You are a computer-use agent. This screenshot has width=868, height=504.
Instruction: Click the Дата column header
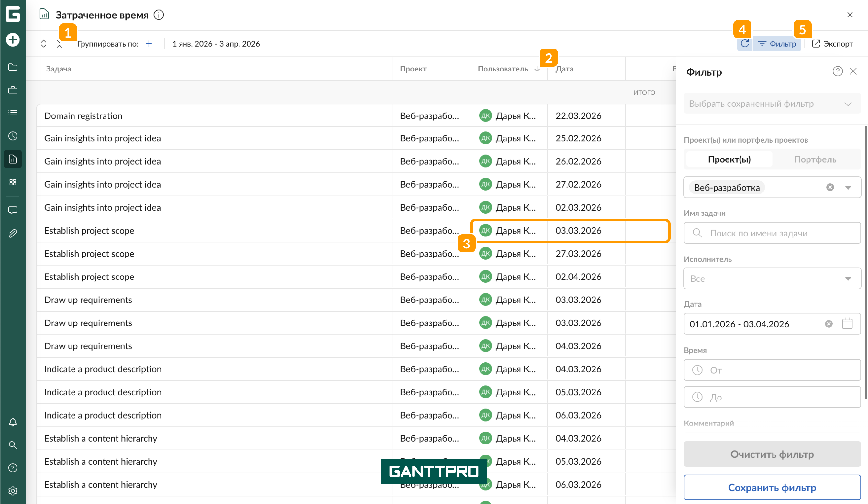coord(564,69)
